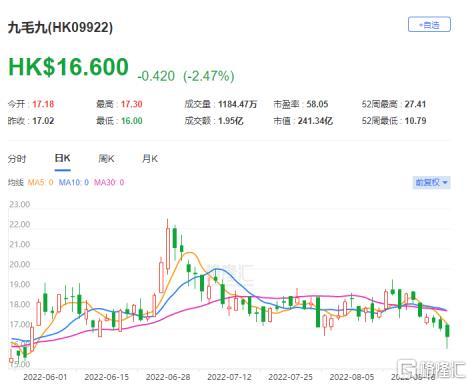Click the HK$16.600 price figure
The image size is (472, 386).
pos(68,67)
